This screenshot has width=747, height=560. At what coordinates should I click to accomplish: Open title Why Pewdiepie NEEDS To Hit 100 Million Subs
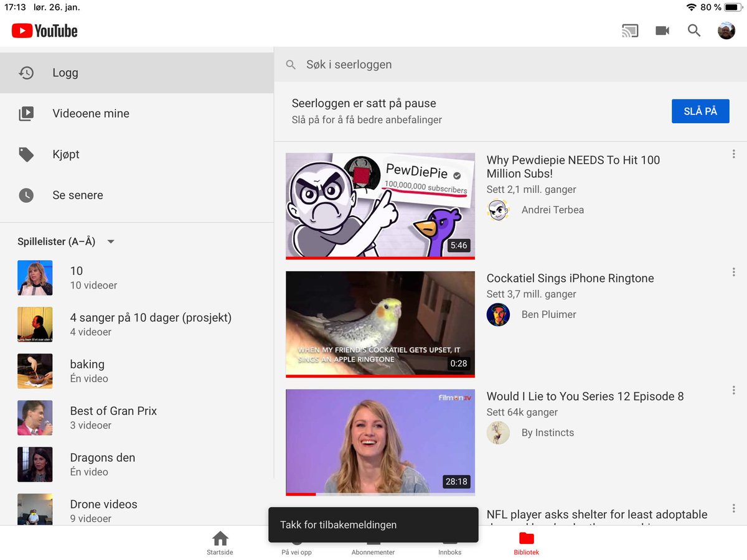pos(573,167)
